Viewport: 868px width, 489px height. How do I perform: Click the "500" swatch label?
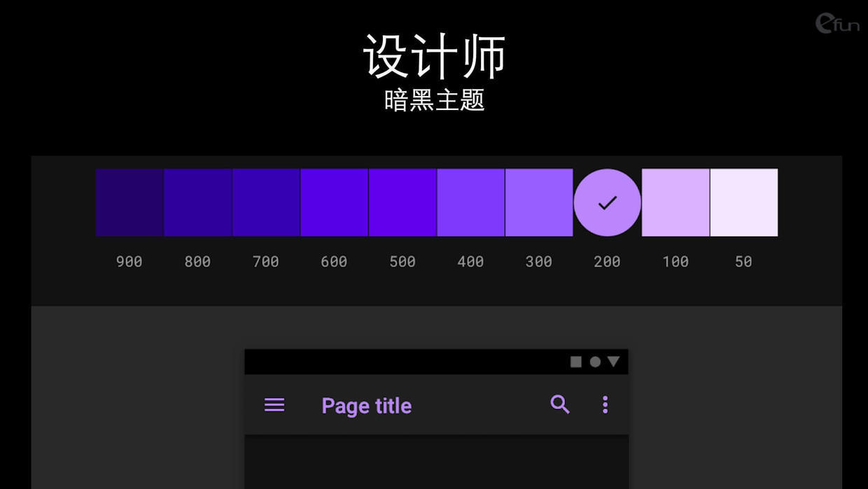402,261
